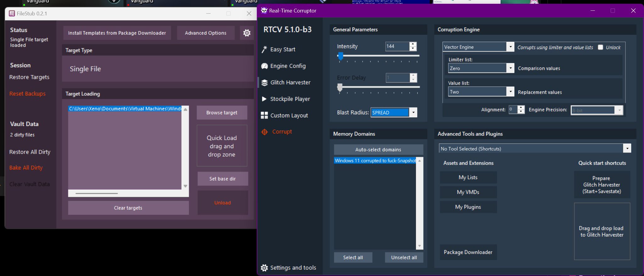Open FileStub settings gear icon

tap(247, 33)
